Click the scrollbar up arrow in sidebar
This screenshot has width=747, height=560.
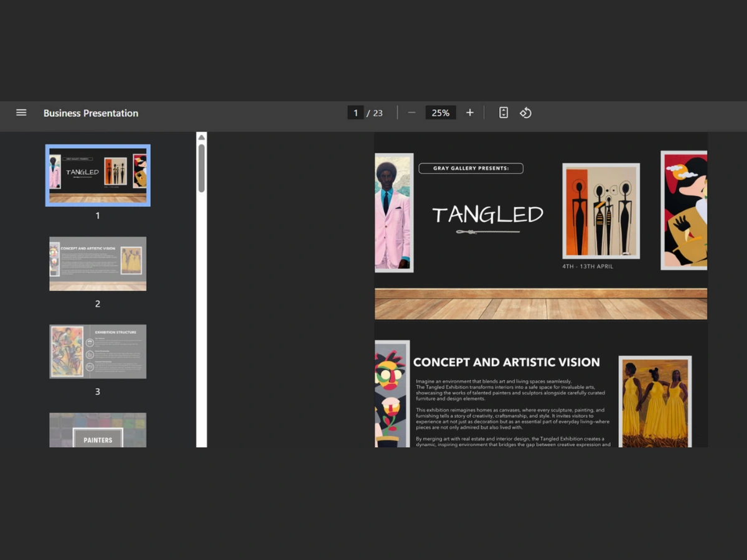coord(202,138)
